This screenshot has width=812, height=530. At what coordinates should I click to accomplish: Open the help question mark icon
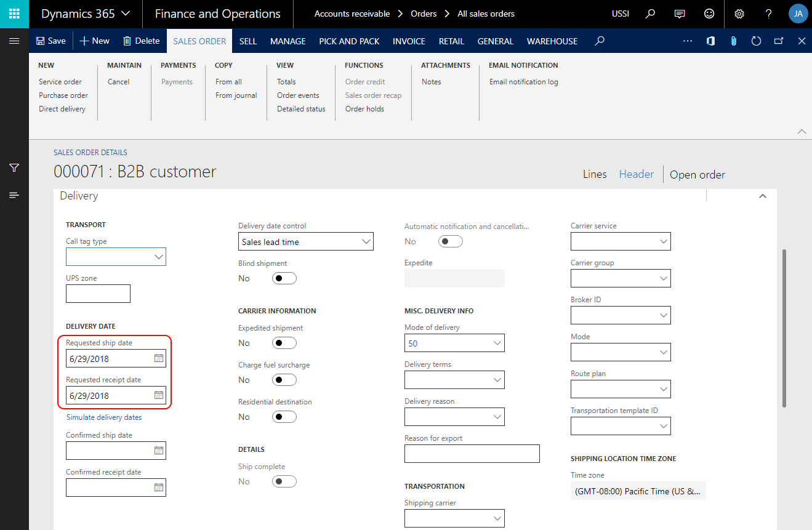[x=769, y=14]
